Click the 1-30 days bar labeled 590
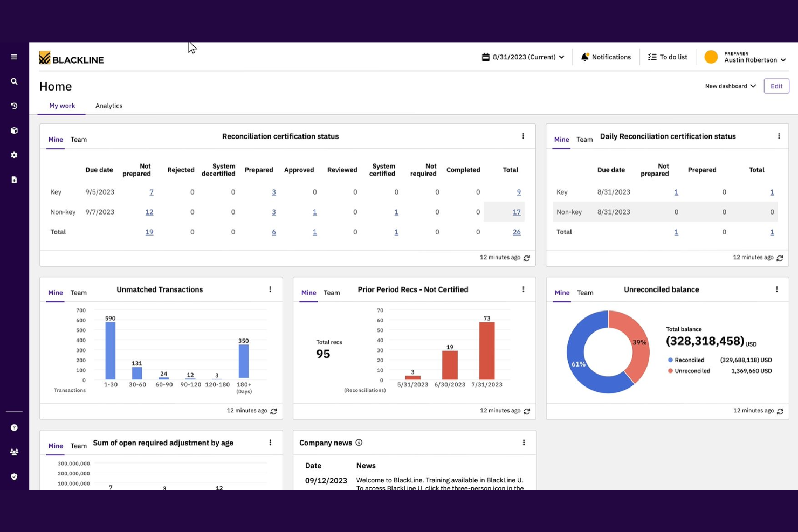Viewport: 798px width, 532px height. pyautogui.click(x=111, y=351)
